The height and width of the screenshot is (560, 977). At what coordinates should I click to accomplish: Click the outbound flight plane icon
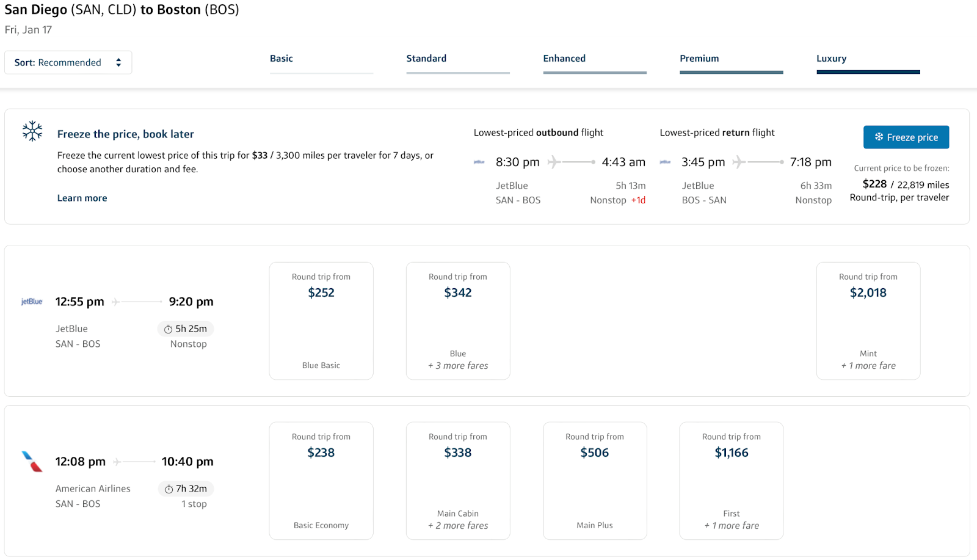(554, 162)
